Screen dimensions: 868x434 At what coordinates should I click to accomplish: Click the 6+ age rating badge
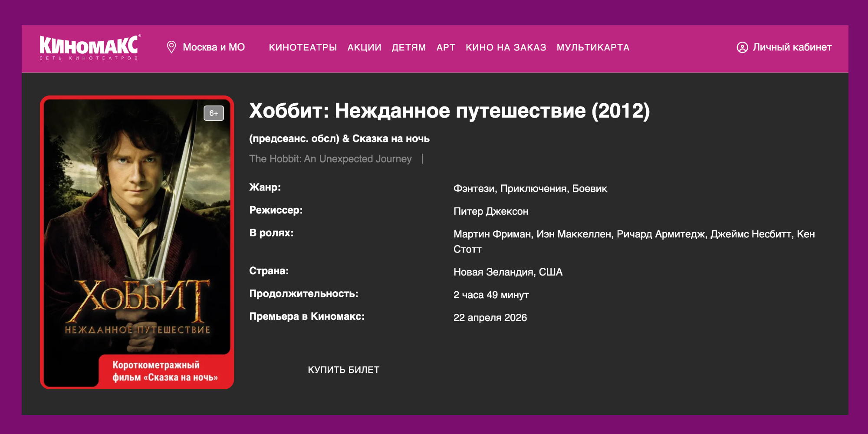[214, 113]
